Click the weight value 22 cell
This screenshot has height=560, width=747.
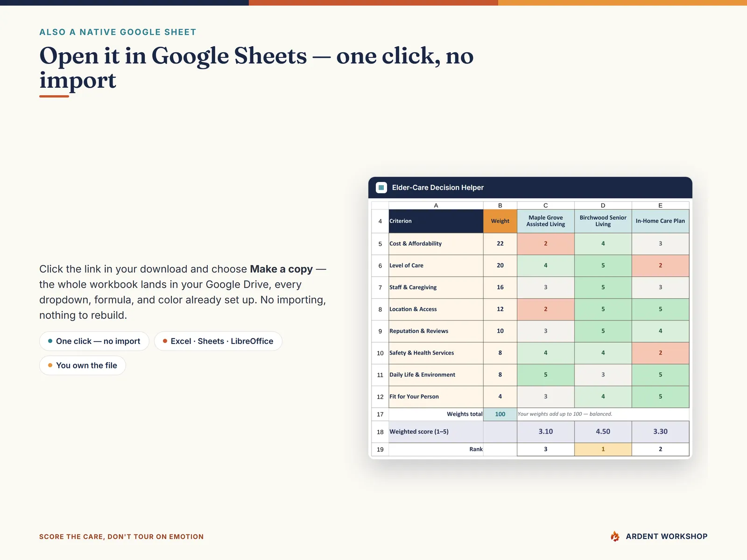tap(500, 244)
